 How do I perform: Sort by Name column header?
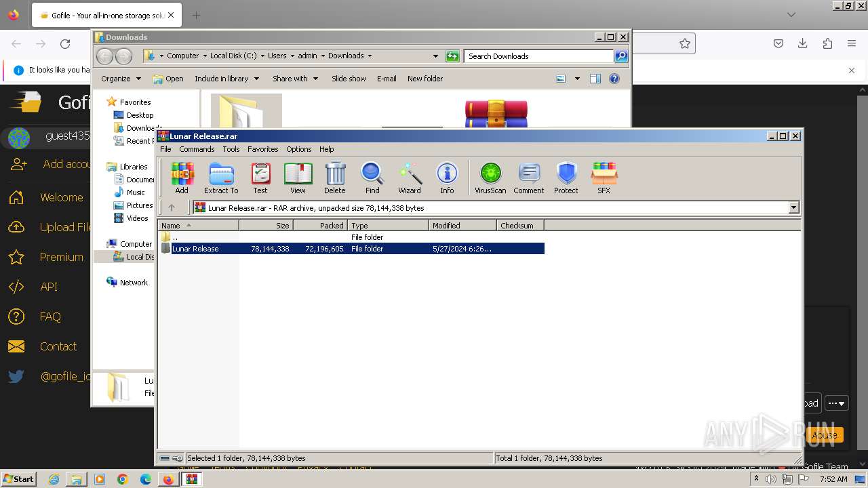(x=198, y=225)
